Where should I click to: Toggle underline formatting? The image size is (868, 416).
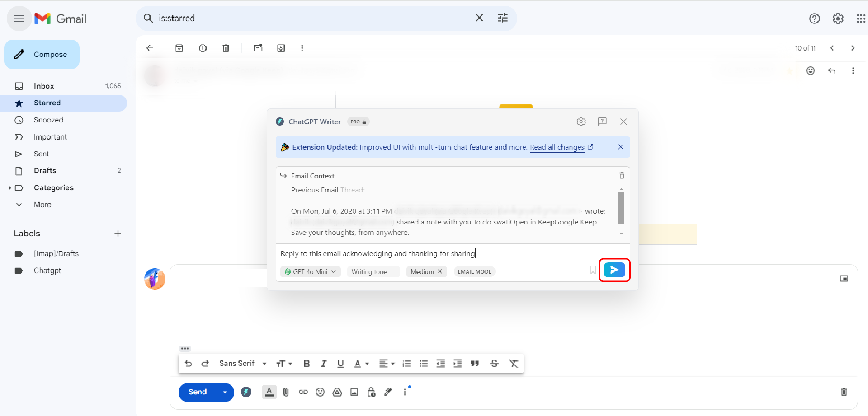(x=340, y=364)
